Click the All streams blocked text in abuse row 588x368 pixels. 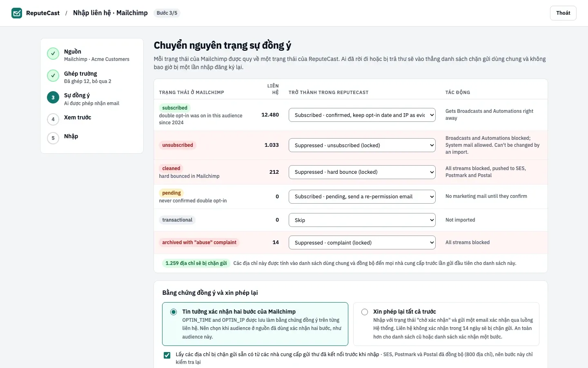468,242
